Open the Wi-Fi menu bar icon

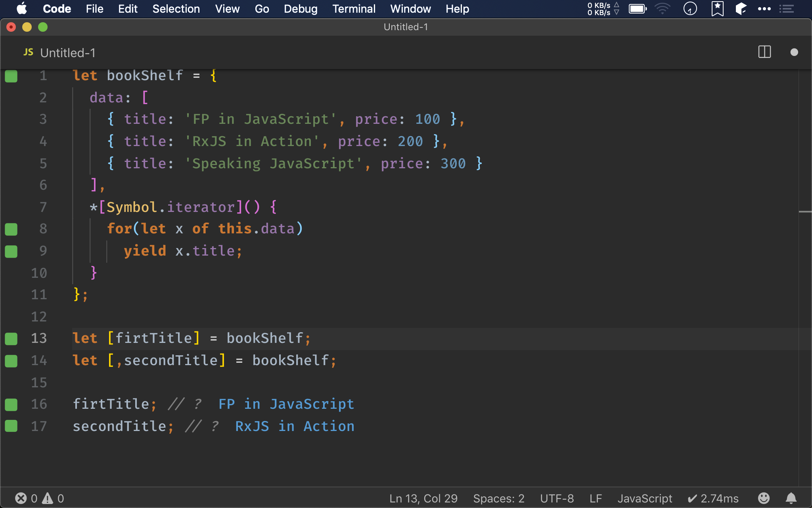click(x=662, y=9)
